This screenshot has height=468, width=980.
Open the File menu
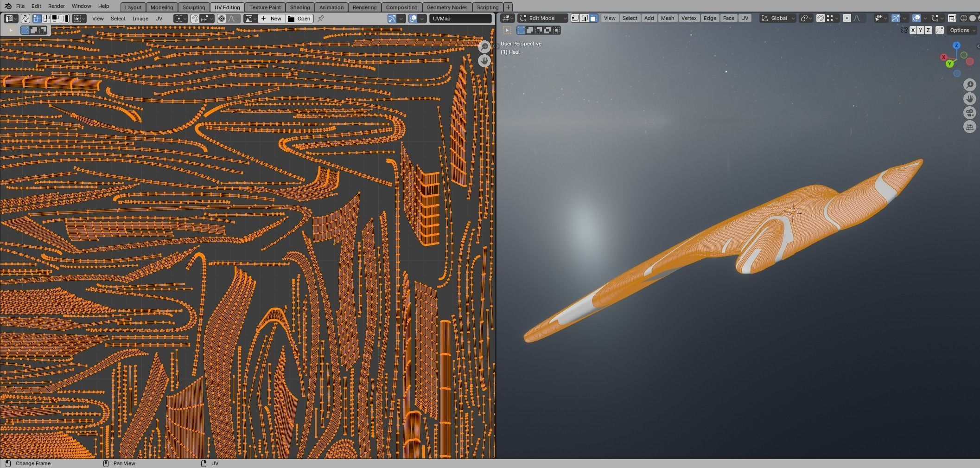pos(20,6)
